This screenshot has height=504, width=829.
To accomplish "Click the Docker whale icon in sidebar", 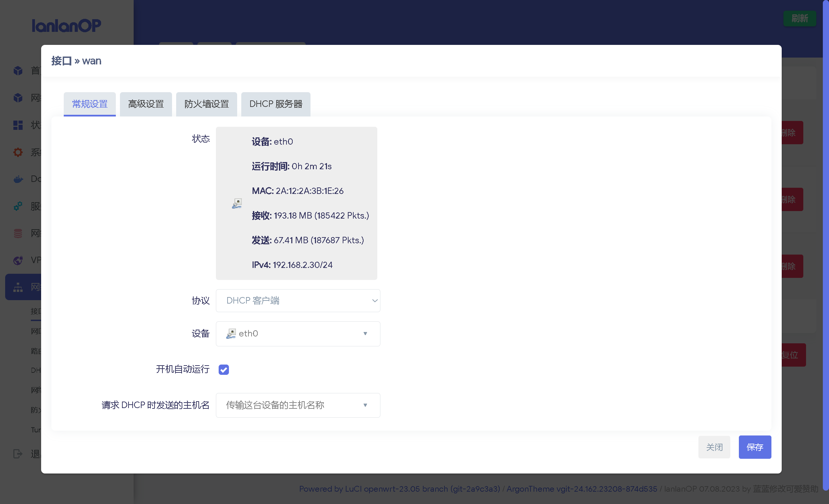I will click(x=18, y=179).
